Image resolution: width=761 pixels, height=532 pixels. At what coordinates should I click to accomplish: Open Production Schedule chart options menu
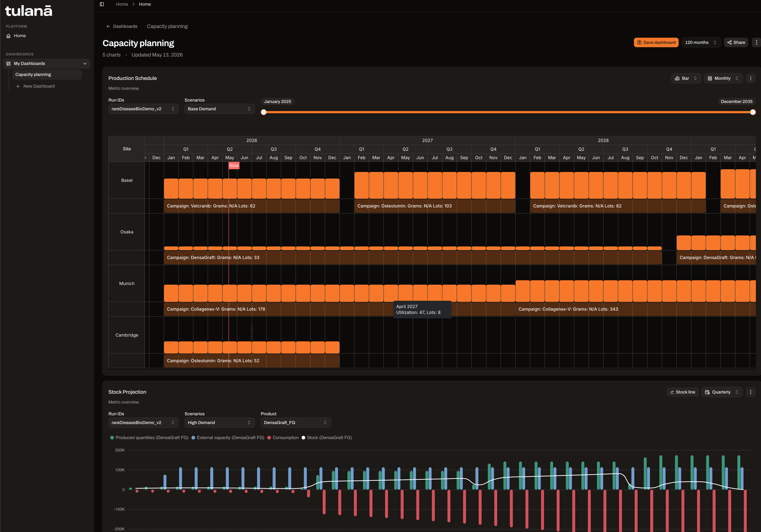pos(751,78)
